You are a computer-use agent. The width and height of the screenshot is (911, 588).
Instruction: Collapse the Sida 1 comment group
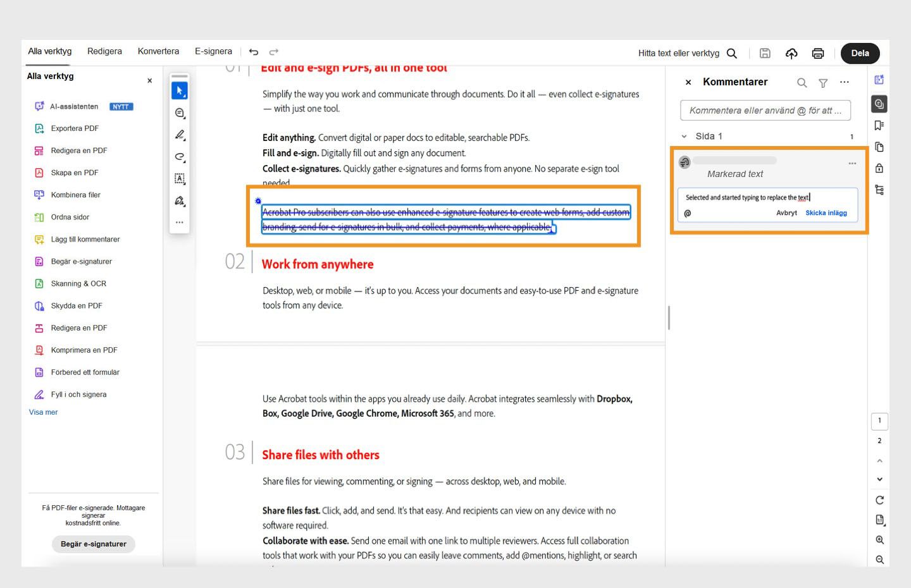pos(684,137)
